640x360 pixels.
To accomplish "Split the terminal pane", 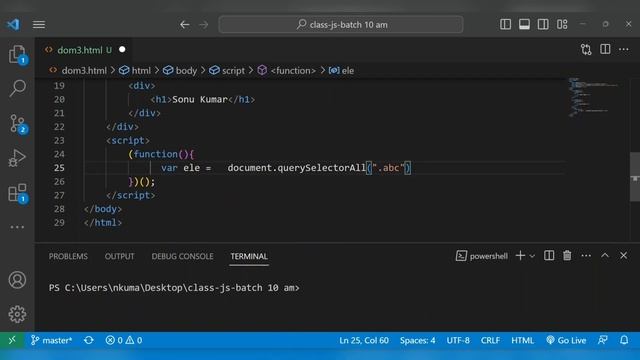I will coord(549,256).
